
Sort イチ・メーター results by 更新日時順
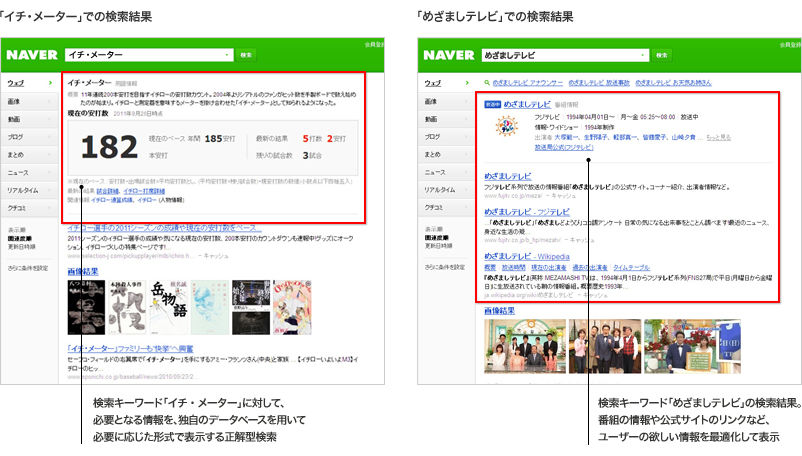click(x=21, y=247)
